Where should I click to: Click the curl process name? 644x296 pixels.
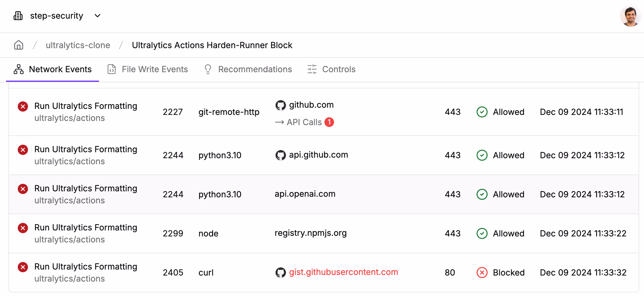[206, 273]
